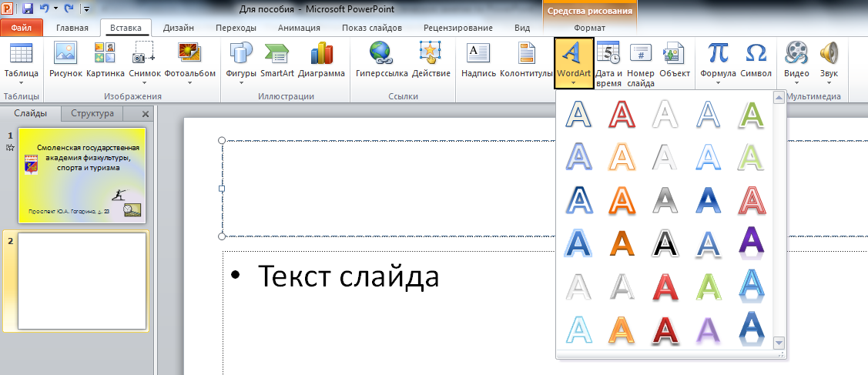Select slide 1 thumbnail
868x375 pixels.
pyautogui.click(x=82, y=176)
